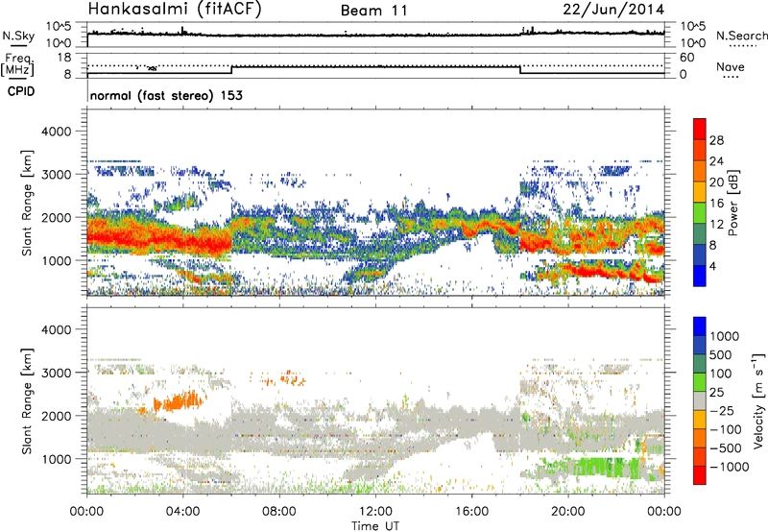This screenshot has width=768, height=532.
Task: Click the '16' Power colorbar label
Action: tap(716, 204)
